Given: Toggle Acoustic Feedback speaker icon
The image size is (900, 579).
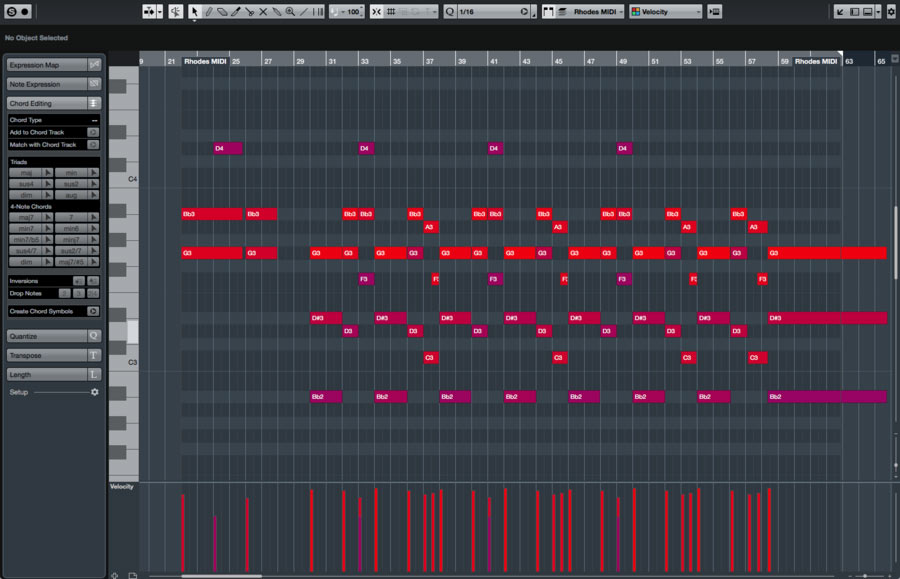Looking at the screenshot, I should [x=176, y=11].
